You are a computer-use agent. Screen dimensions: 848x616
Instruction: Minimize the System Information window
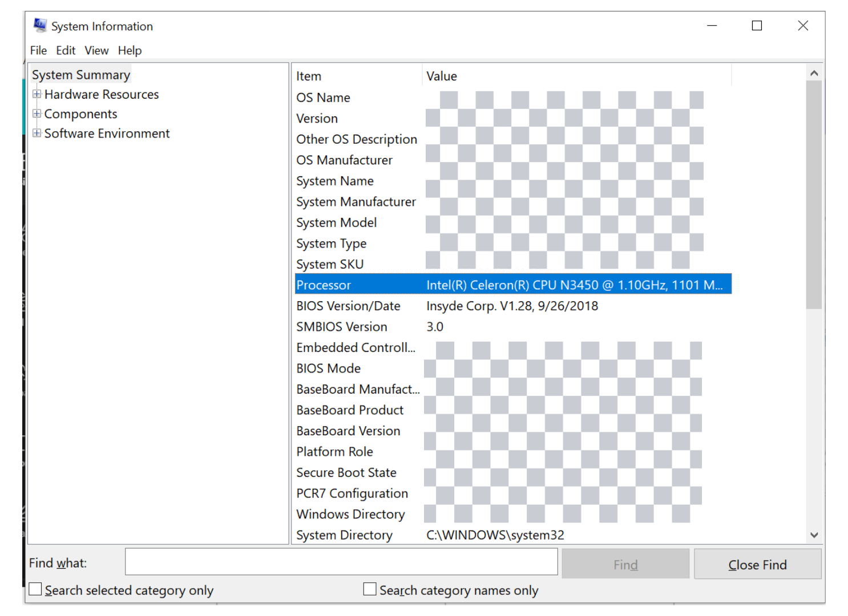click(x=712, y=26)
